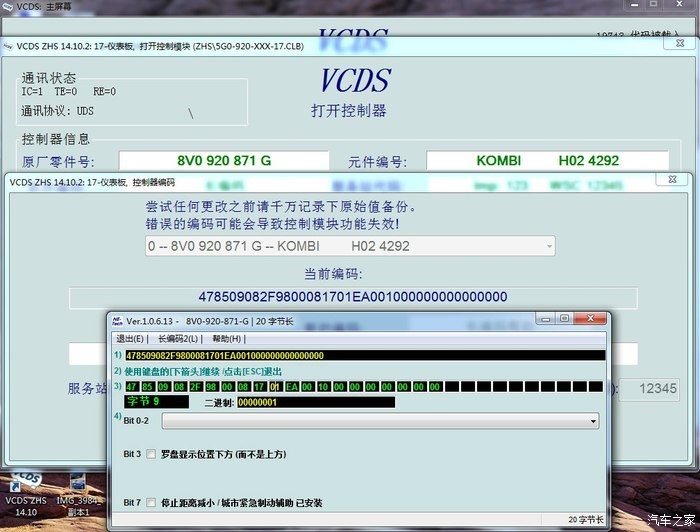Select byte 10 cell with value EA
This screenshot has width=700, height=532.
point(291,387)
